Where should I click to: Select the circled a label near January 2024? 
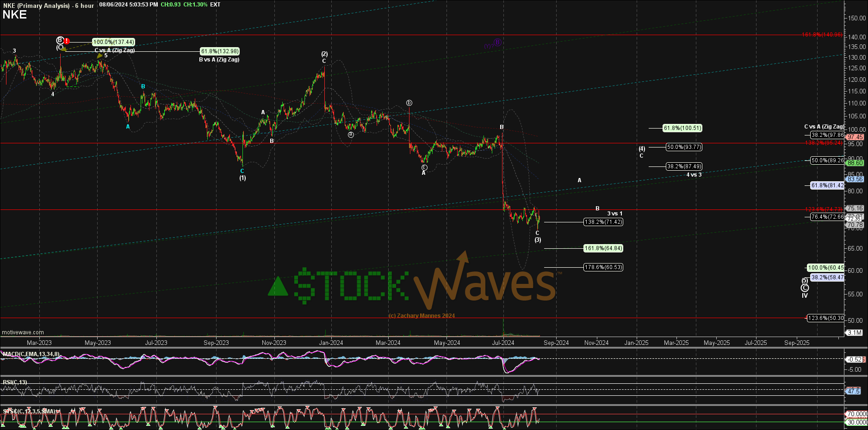coord(351,135)
